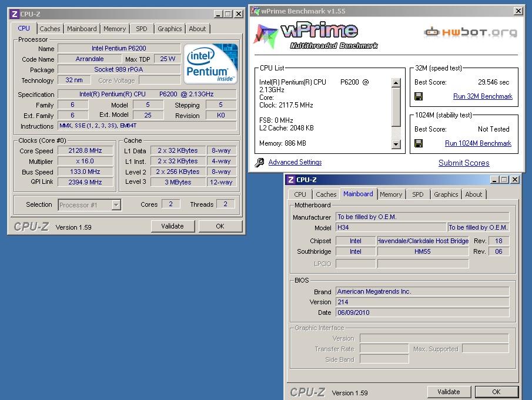The width and height of the screenshot is (532, 400).
Task: Click the QPI Link value 2394.9 MHz
Action: click(85, 182)
